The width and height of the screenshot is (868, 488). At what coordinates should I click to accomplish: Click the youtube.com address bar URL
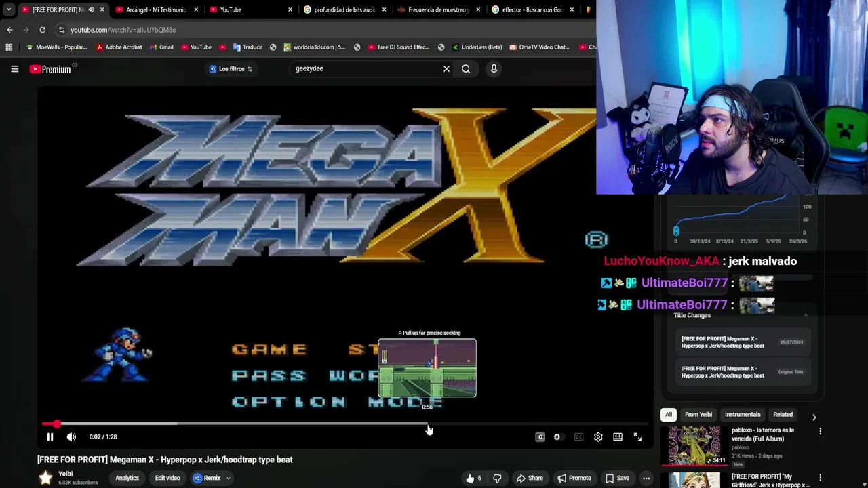pos(123,30)
